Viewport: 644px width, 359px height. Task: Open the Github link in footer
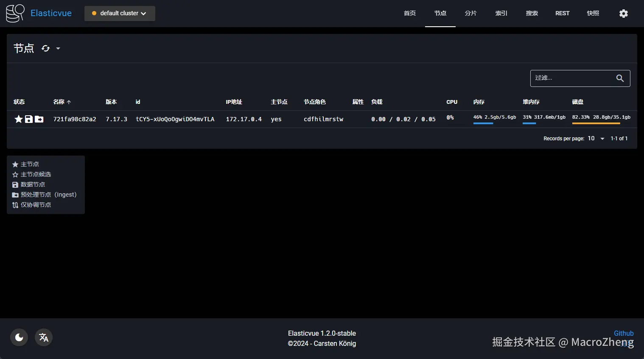point(624,333)
